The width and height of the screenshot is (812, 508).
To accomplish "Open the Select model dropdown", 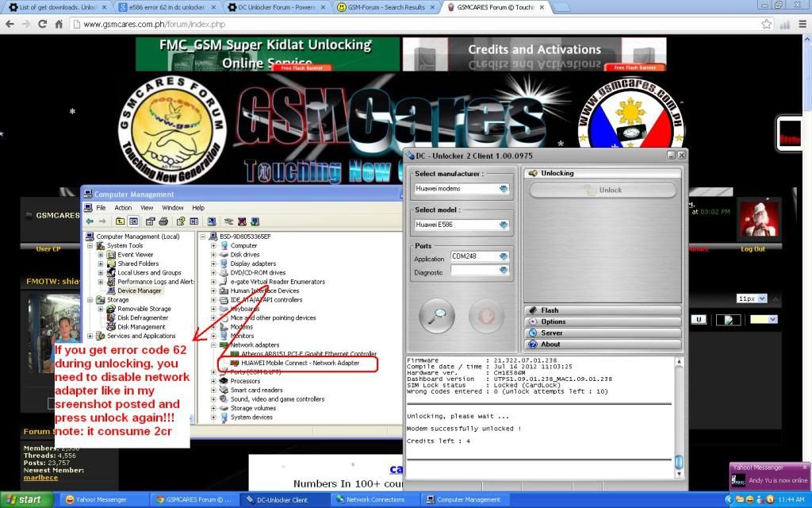I will (504, 225).
